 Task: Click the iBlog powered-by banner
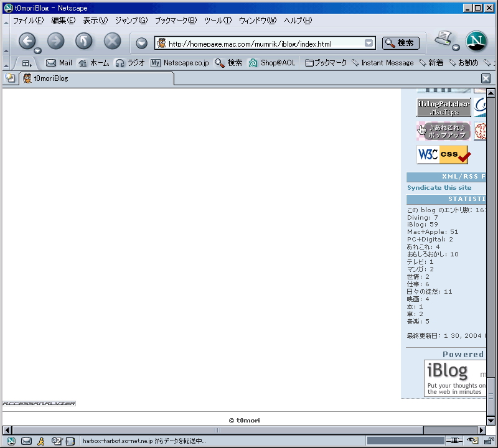point(455,378)
